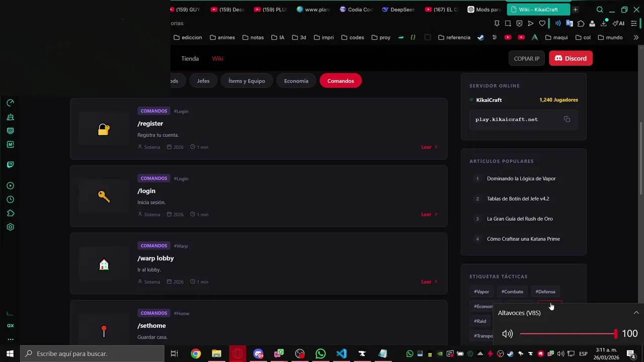The width and height of the screenshot is (644, 362).
Task: Select Economía category pill
Action: coord(296,81)
